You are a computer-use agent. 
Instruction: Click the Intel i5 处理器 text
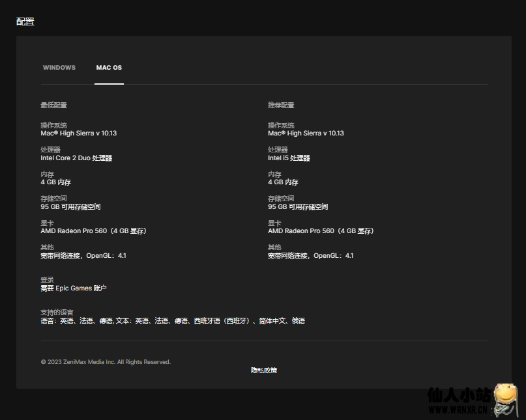(289, 158)
